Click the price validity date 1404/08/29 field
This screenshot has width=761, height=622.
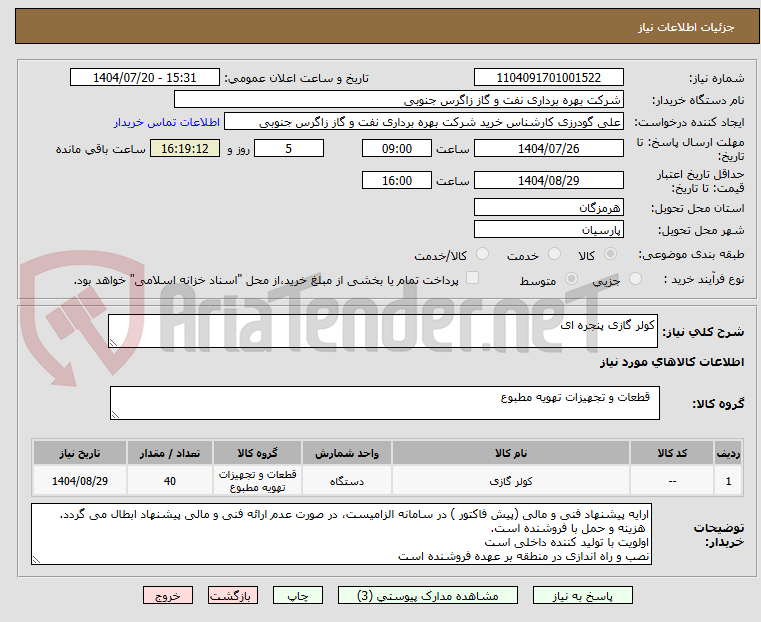(548, 180)
